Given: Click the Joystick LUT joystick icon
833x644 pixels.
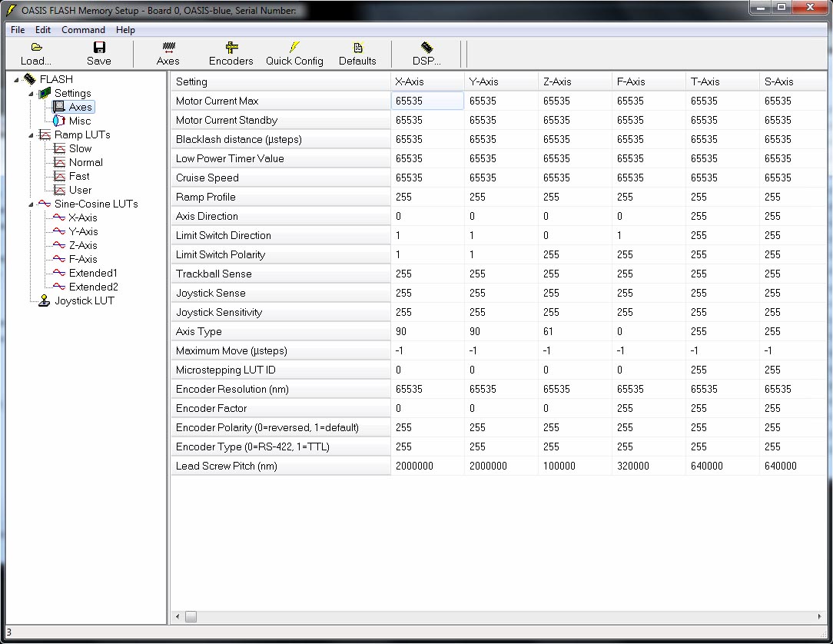Looking at the screenshot, I should coord(45,300).
